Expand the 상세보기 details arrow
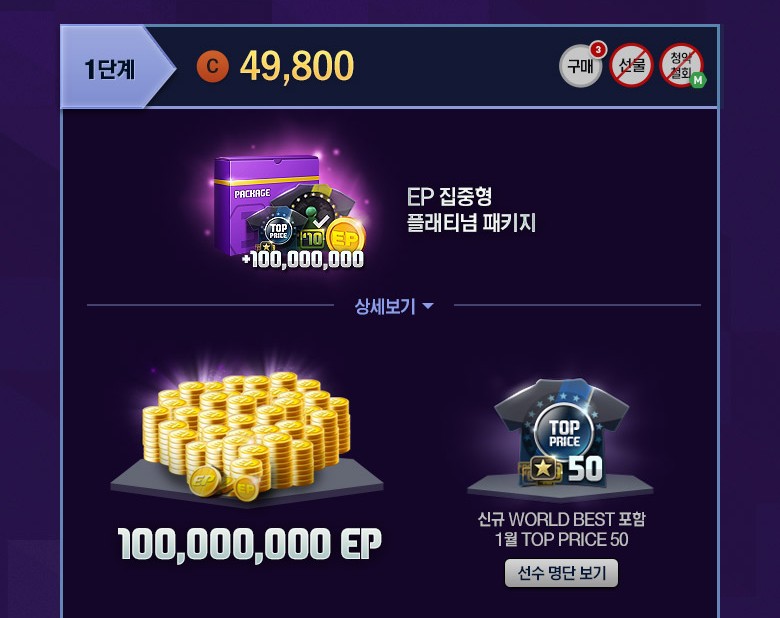 point(428,306)
